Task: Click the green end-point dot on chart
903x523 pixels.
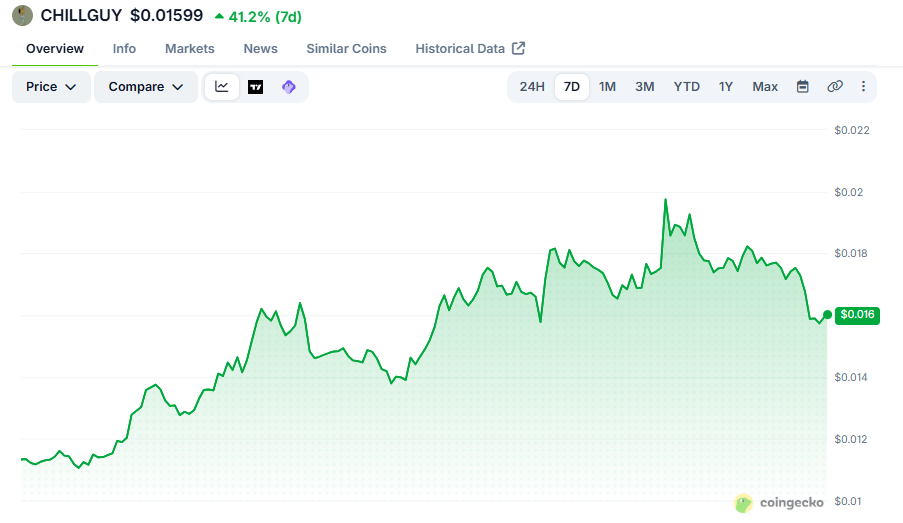Action: click(828, 314)
